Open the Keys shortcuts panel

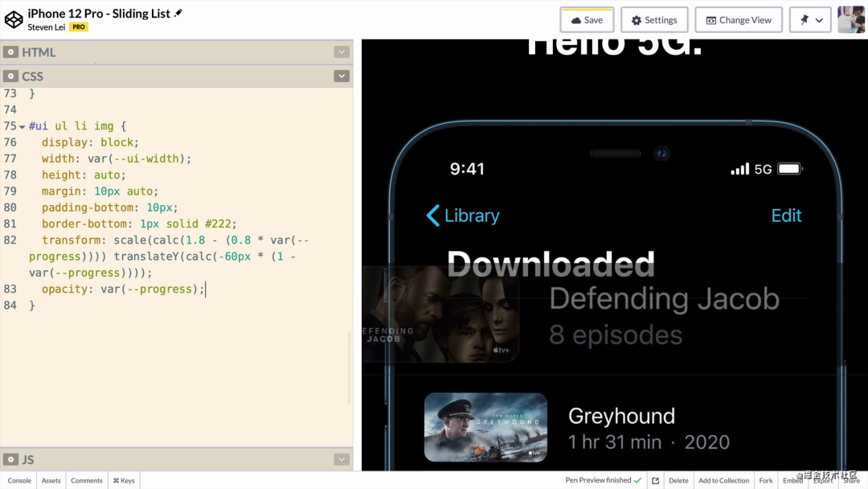[x=124, y=480]
